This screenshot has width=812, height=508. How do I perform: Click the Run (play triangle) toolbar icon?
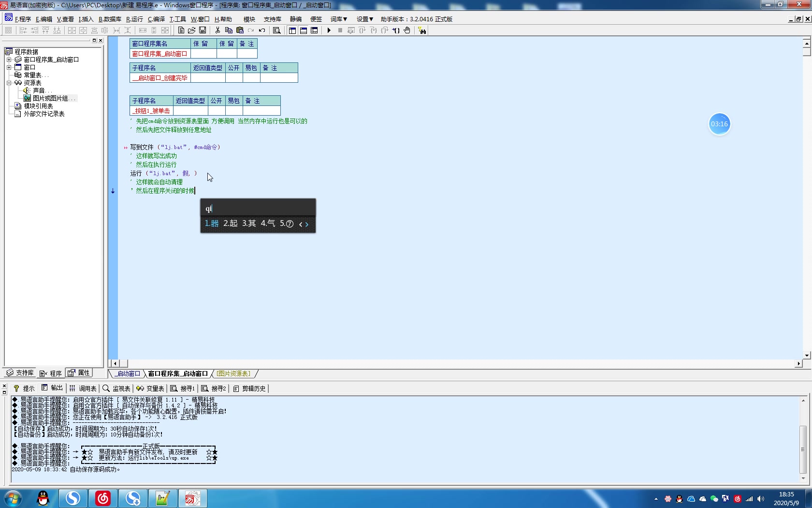point(329,30)
